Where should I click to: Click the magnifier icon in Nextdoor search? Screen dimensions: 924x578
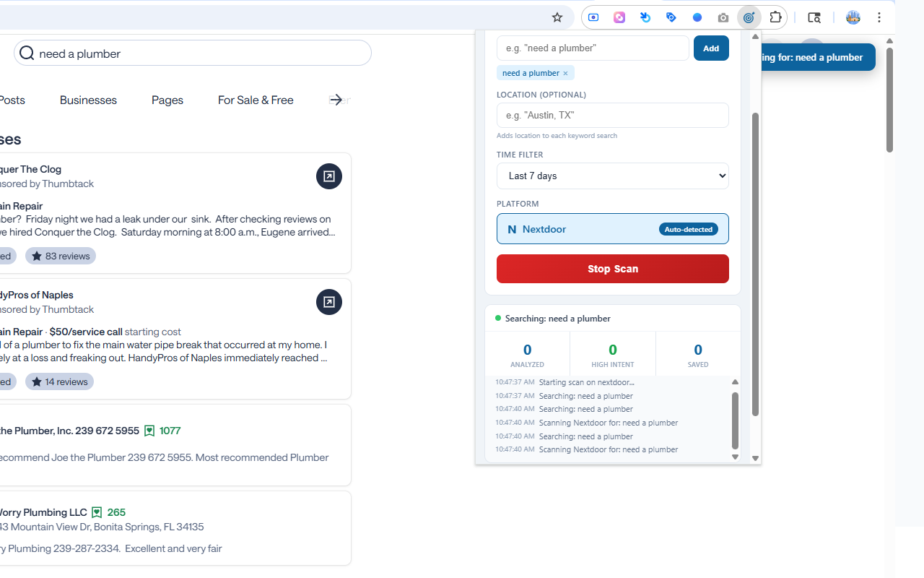pos(27,53)
